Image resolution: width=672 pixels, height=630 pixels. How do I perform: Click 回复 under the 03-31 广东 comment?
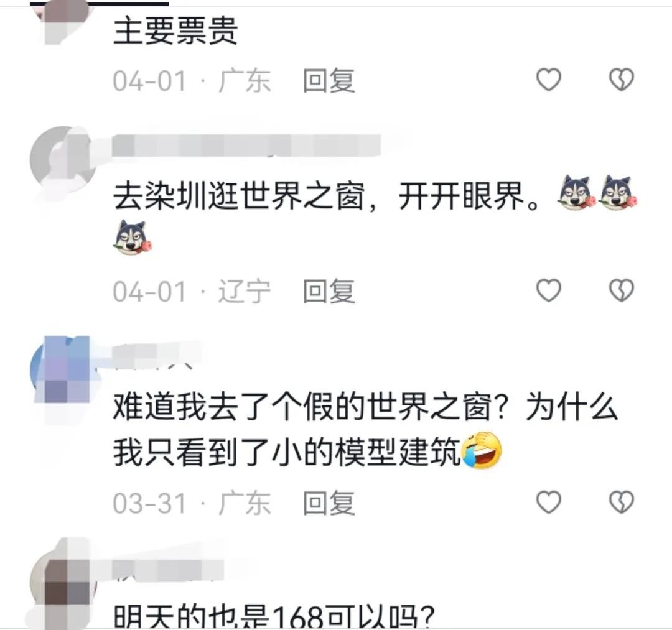(329, 503)
